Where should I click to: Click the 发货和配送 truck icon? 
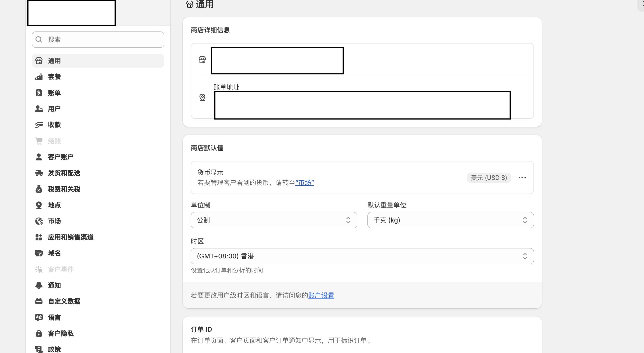(39, 173)
